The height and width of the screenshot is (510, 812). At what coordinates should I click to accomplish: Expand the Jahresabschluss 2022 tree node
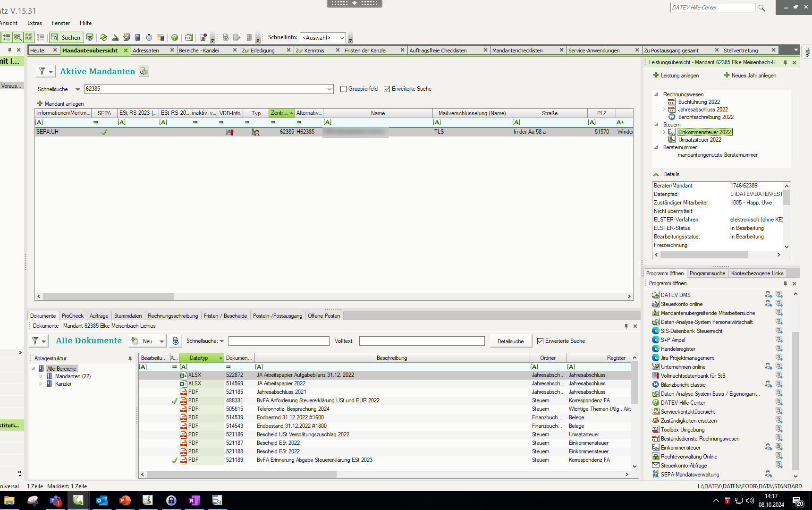point(664,110)
